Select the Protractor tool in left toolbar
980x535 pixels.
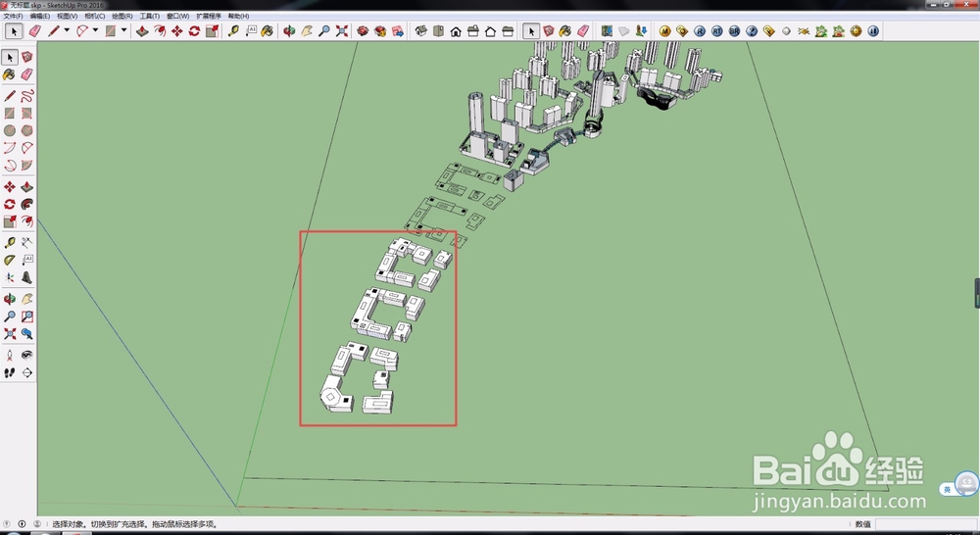tap(10, 261)
